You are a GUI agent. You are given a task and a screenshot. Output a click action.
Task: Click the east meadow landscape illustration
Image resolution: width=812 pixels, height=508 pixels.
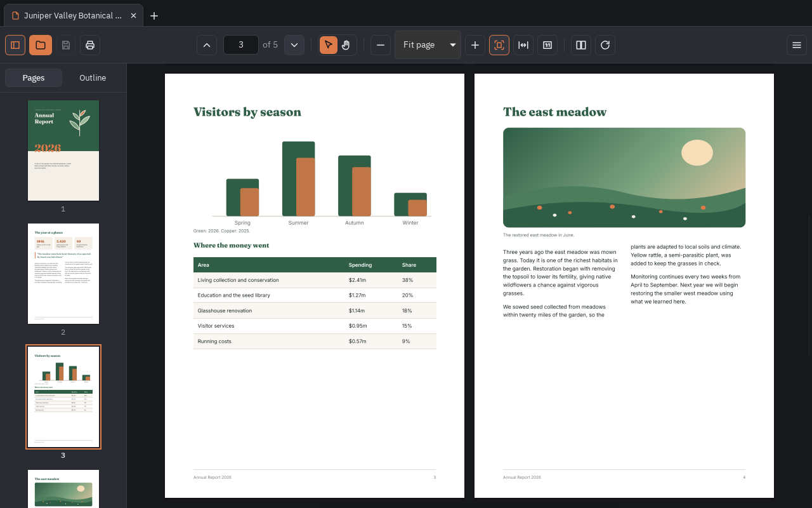[x=624, y=178]
